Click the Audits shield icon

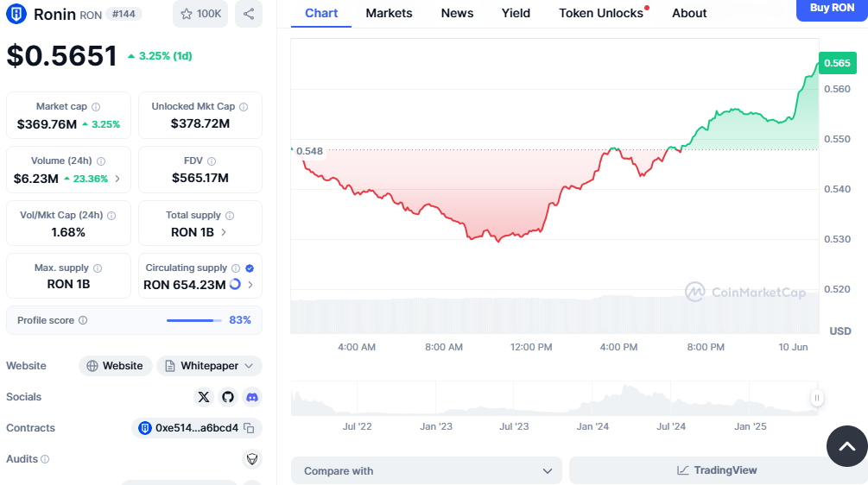pyautogui.click(x=252, y=459)
